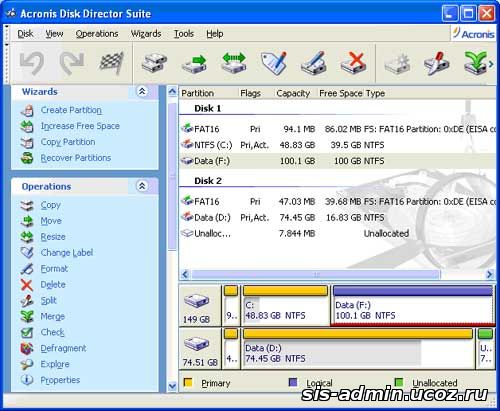
Task: Launch the Recover Partitions wizard
Action: [x=76, y=158]
